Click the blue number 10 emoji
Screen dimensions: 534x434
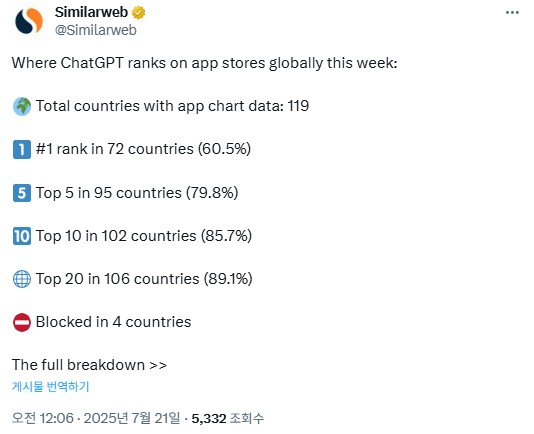click(x=22, y=236)
